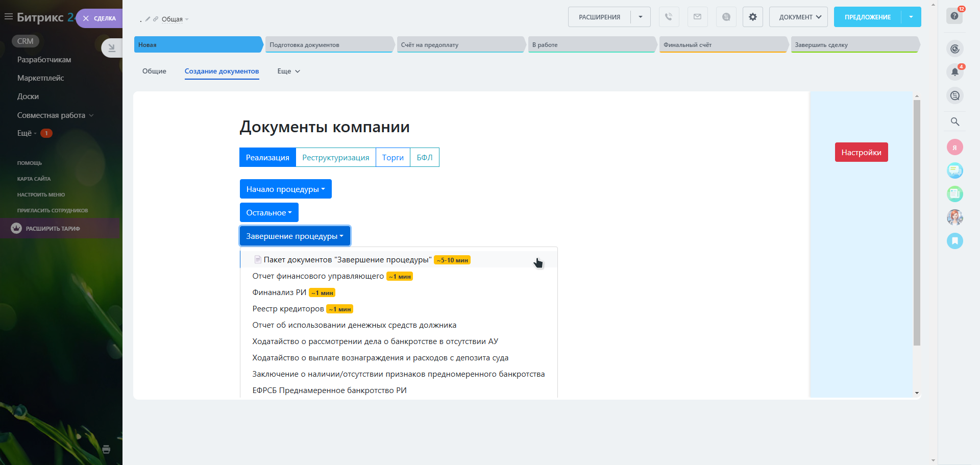Click the hamburger menu icon beside Битрикс
This screenshot has width=980, height=465.
[8, 17]
